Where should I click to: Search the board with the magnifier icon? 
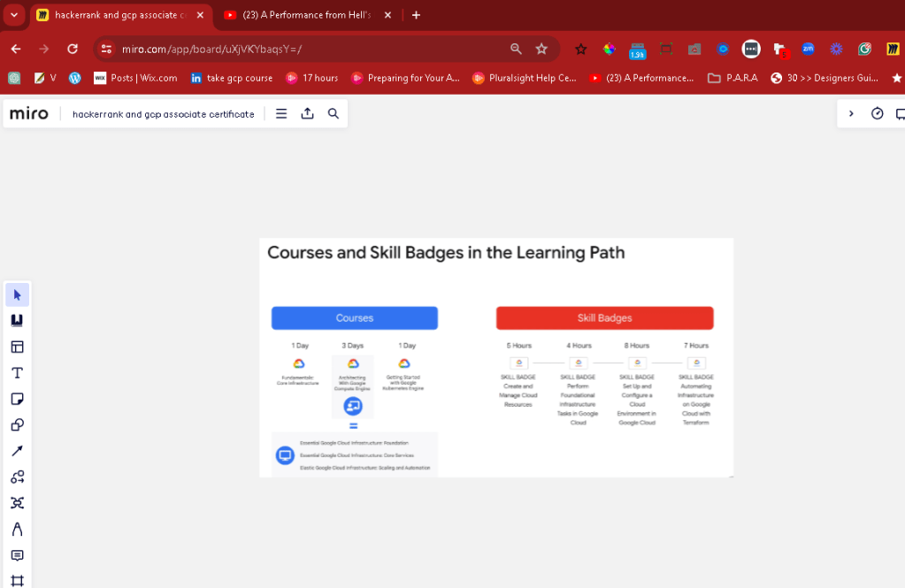click(334, 114)
